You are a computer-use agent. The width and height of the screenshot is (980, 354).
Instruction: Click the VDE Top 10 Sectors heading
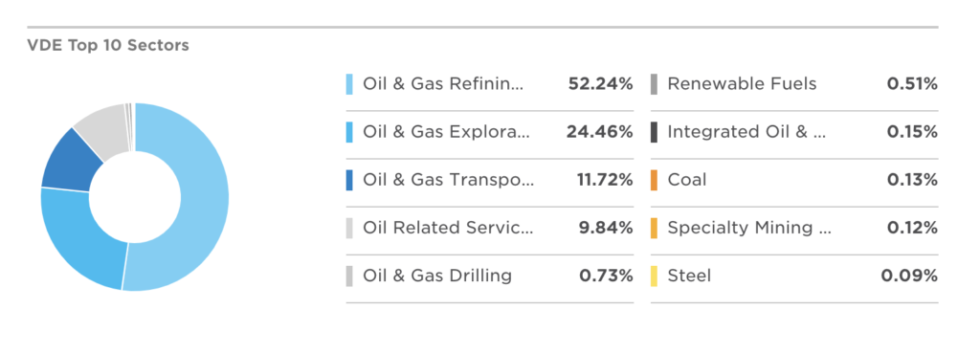click(x=108, y=46)
